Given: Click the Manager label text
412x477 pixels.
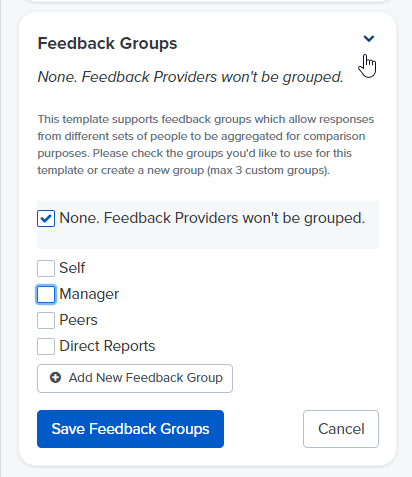Looking at the screenshot, I should point(89,294).
